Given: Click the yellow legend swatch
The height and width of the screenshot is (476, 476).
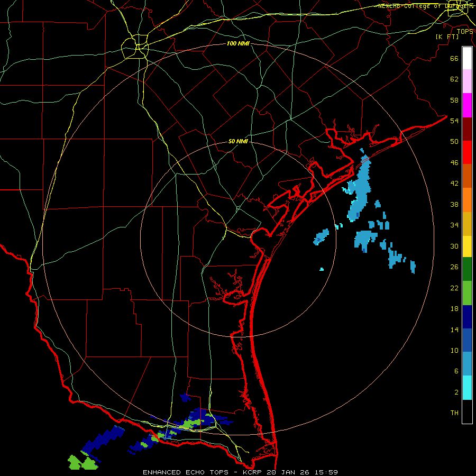Looking at the screenshot, I should pos(467,246).
